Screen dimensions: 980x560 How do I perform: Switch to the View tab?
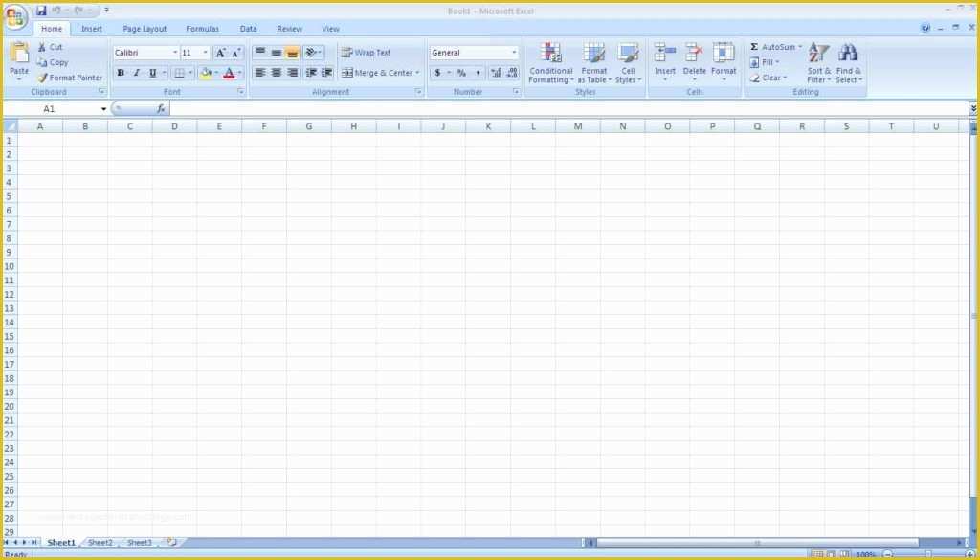pos(330,29)
